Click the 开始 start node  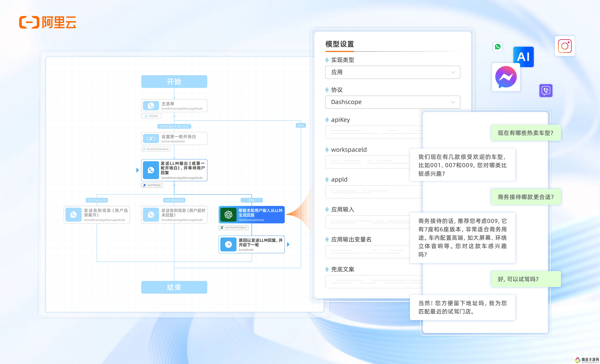(x=174, y=82)
